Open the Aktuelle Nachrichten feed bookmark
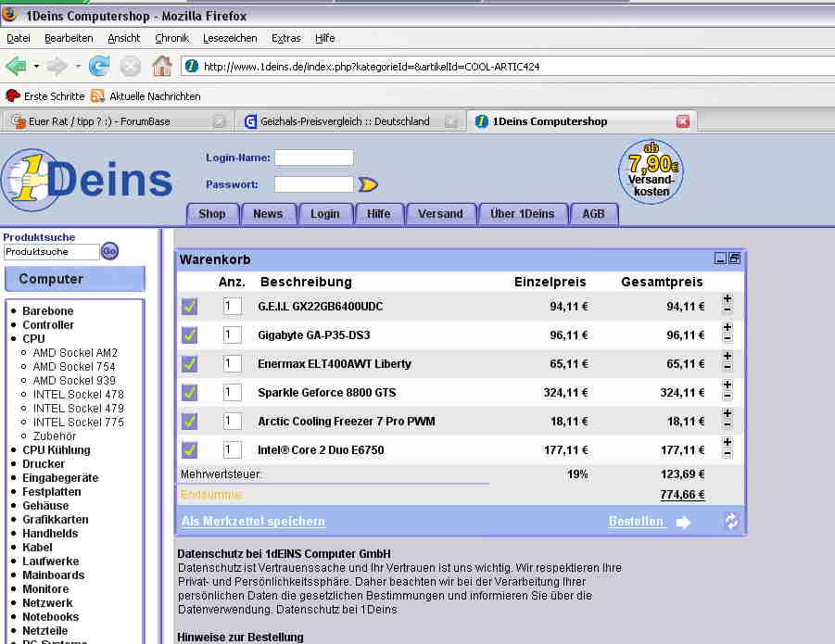Screen dimensions: 835x644 145,95
